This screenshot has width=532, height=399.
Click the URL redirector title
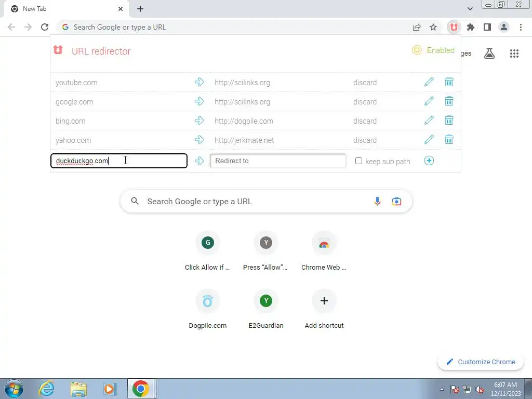tap(101, 51)
